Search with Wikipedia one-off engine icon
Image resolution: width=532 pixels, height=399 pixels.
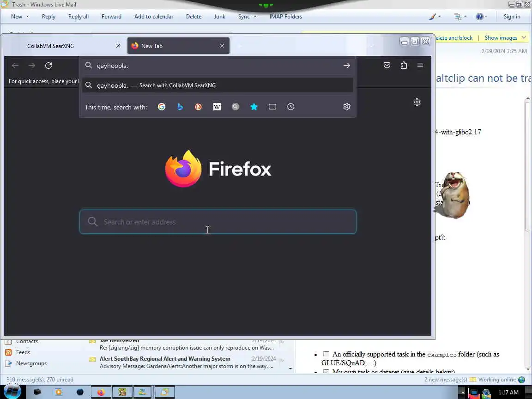click(x=217, y=107)
